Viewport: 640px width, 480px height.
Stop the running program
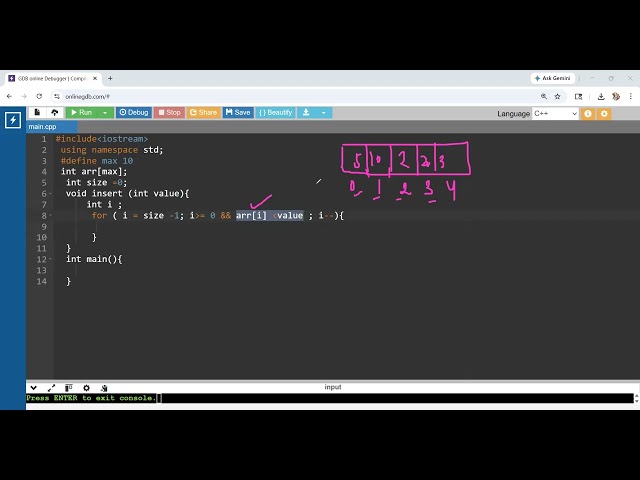[169, 112]
